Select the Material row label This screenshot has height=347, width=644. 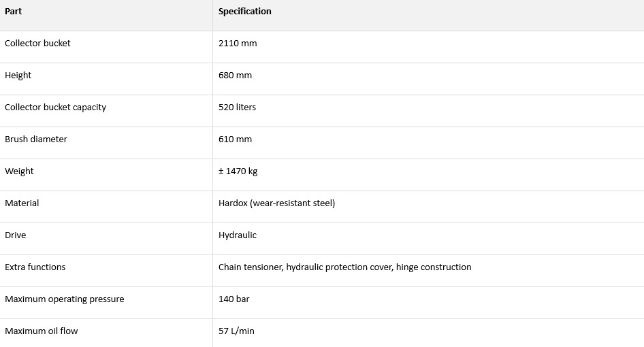pyautogui.click(x=22, y=203)
